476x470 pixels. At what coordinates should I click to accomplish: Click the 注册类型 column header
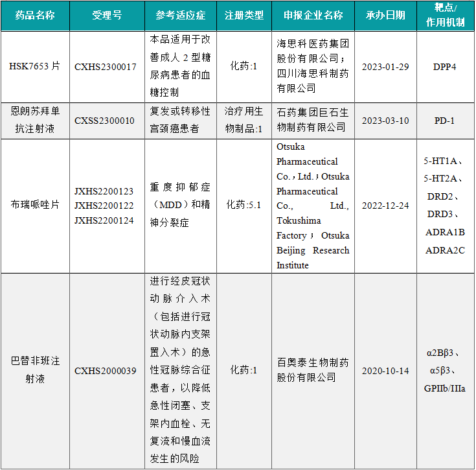244,16
